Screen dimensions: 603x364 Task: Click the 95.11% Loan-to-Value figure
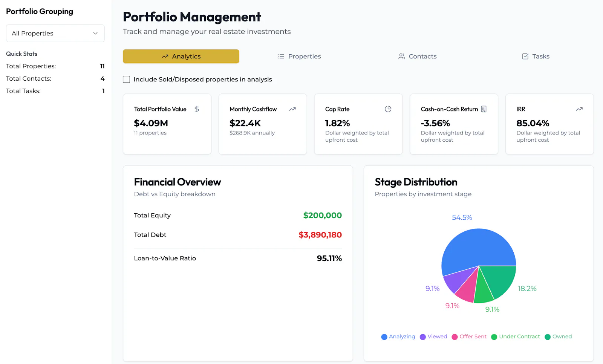click(329, 258)
